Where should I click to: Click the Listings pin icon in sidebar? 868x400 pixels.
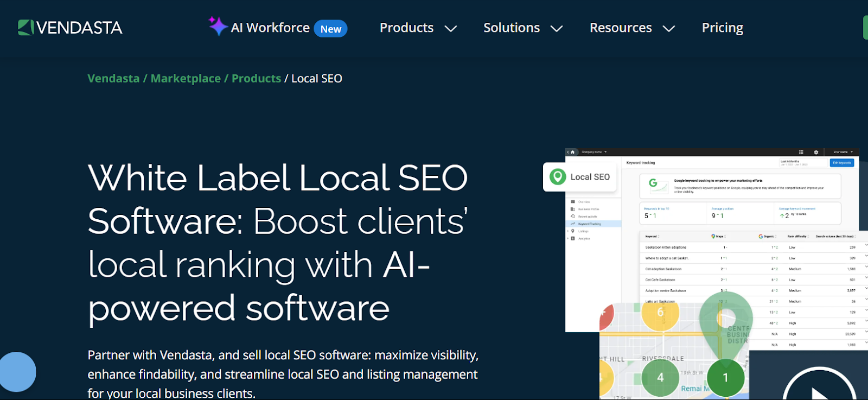(573, 231)
